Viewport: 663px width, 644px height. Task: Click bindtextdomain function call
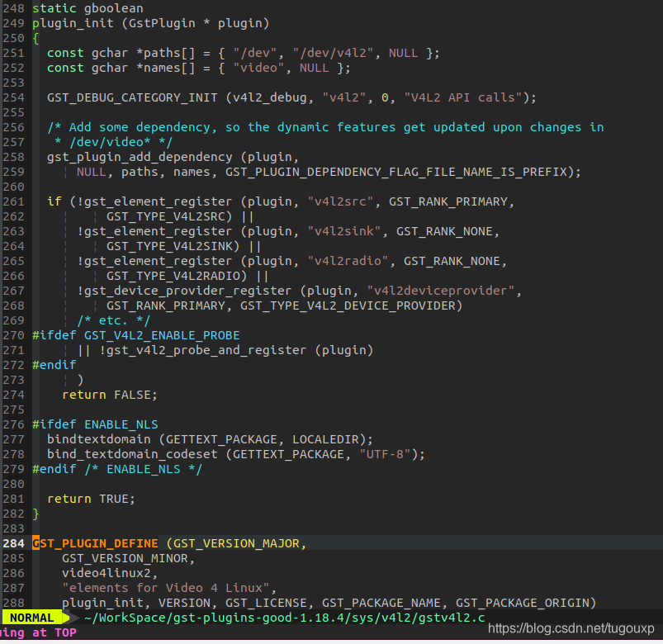(x=99, y=439)
